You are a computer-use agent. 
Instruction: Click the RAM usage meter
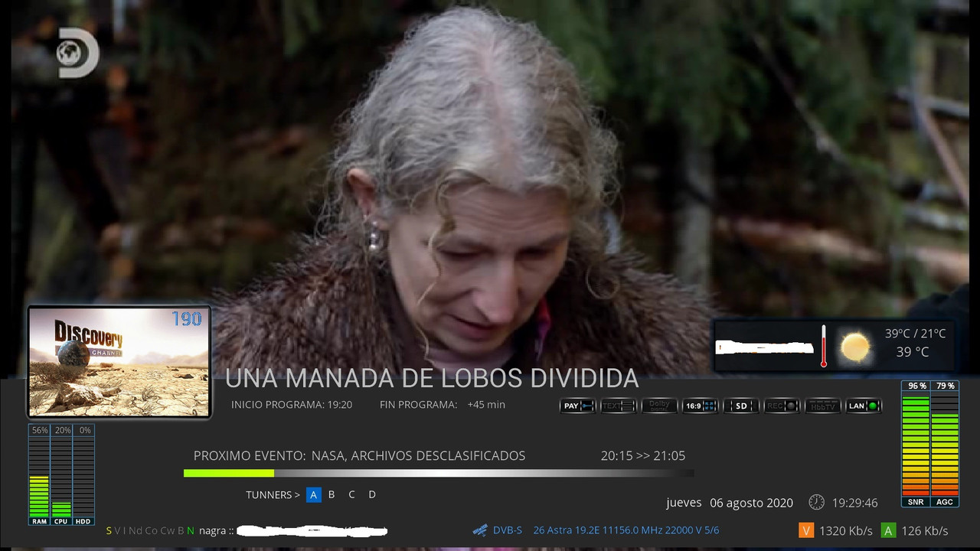(39, 475)
